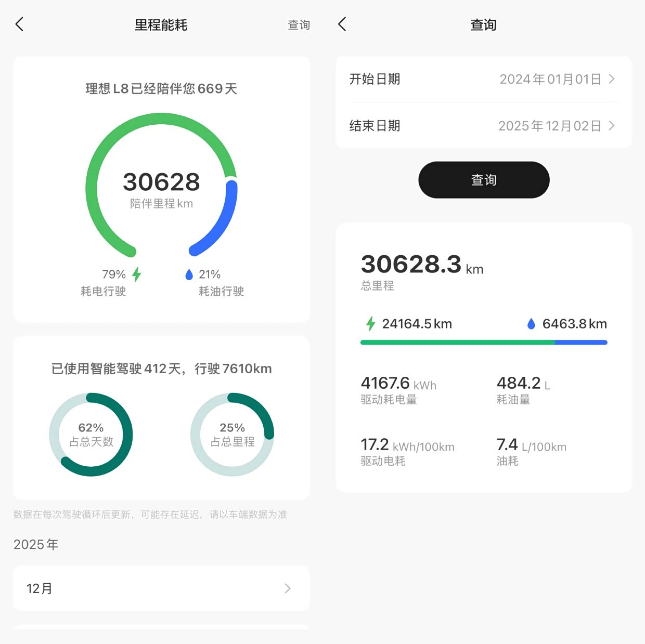Tap the 17.2 kWh/100km 驱动电耗 value
The width and height of the screenshot is (645, 644).
pos(407,445)
